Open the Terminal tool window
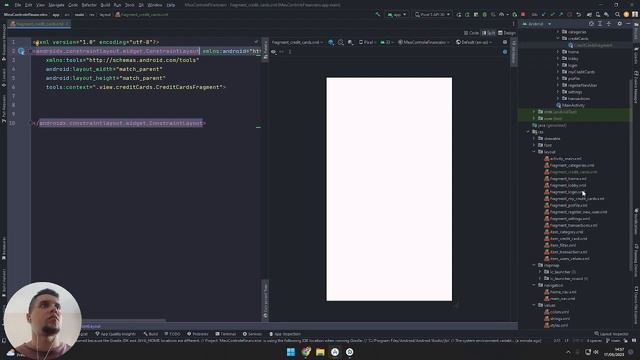This screenshot has height=360, width=640. (225, 334)
